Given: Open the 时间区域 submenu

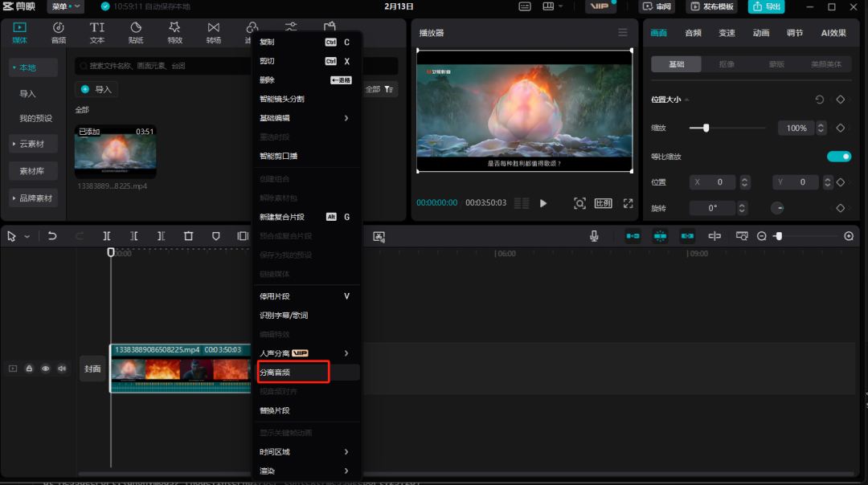Looking at the screenshot, I should click(305, 452).
